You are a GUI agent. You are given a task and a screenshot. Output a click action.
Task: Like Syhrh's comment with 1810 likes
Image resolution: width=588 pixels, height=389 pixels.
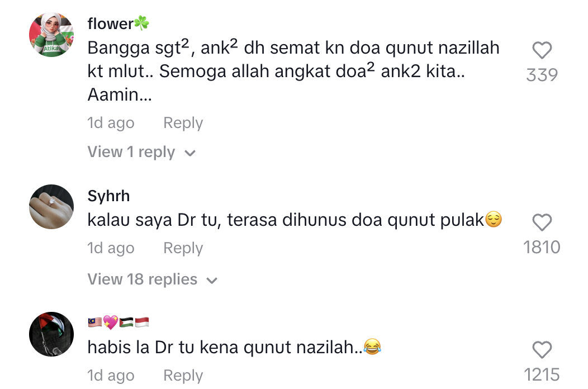542,222
